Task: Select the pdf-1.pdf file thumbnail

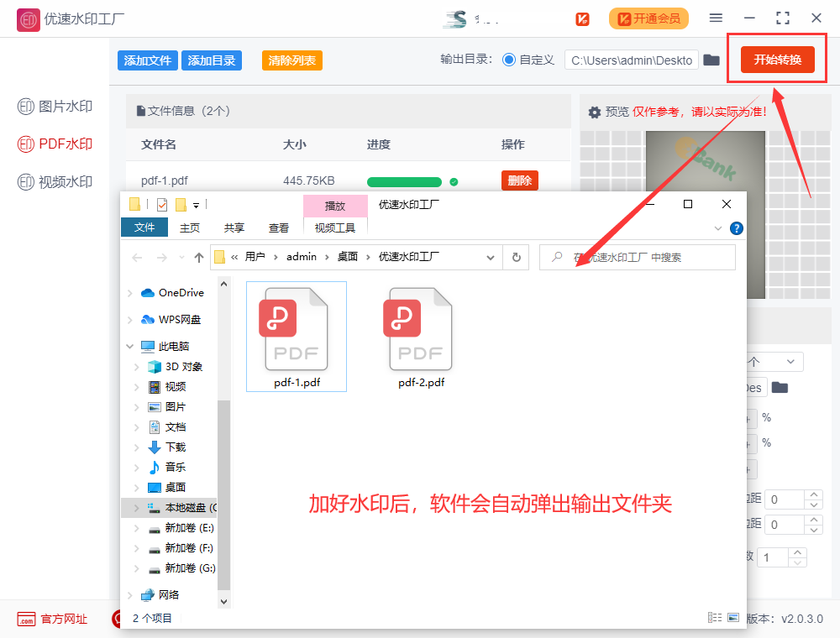Action: click(x=297, y=337)
